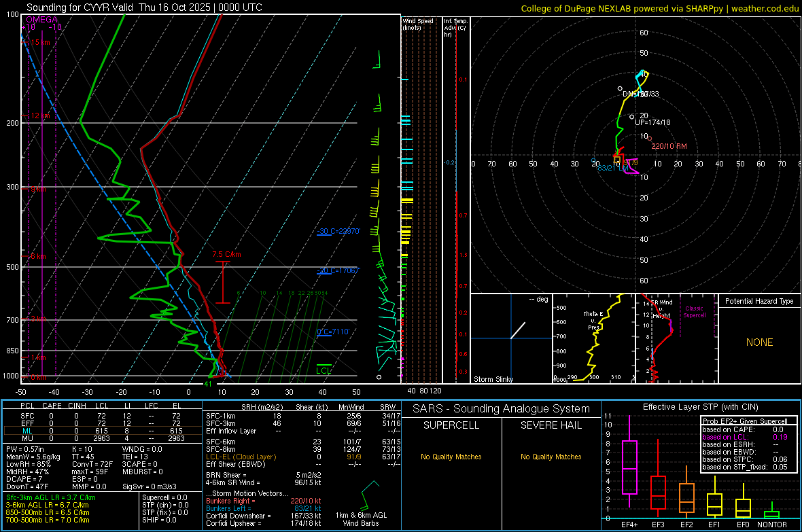Click the 83/21 LM hodograph label

point(612,168)
